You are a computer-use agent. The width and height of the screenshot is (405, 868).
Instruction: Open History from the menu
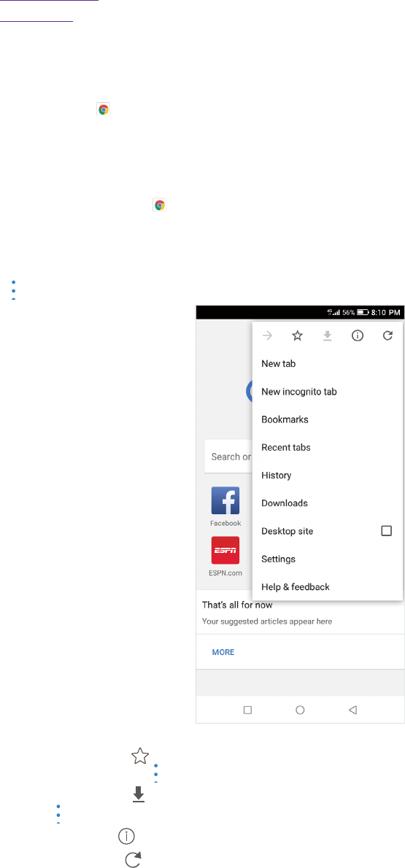(328, 475)
